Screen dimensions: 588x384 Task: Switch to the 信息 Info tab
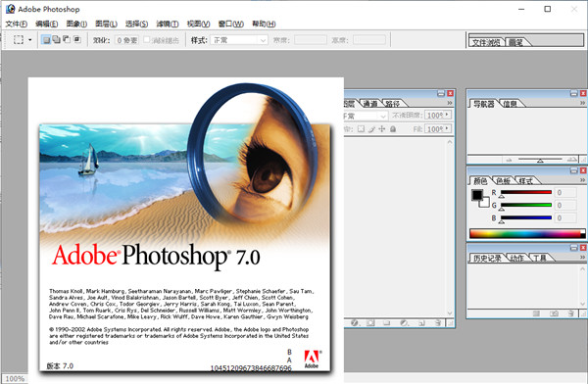point(510,104)
